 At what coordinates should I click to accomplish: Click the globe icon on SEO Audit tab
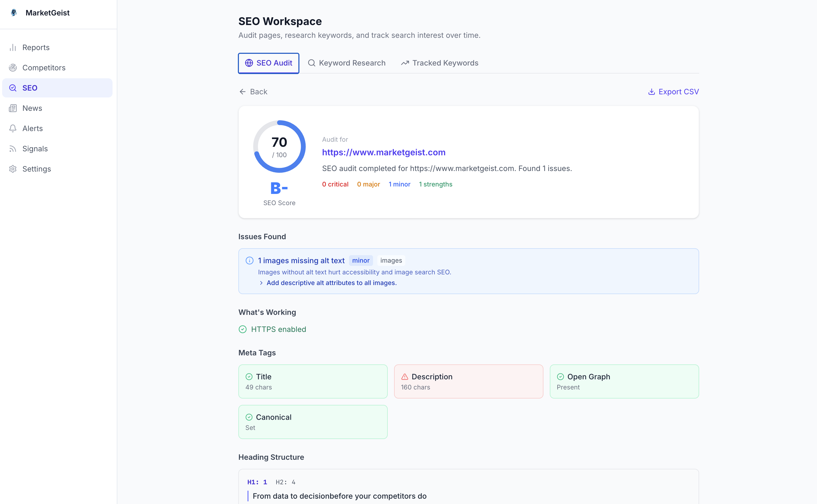pos(249,63)
